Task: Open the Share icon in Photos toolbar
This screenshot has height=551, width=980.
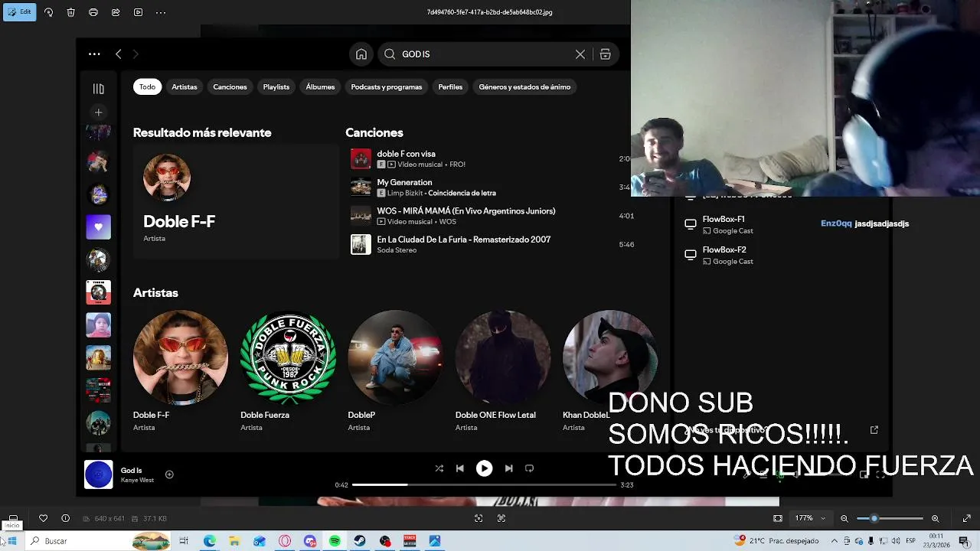Action: click(116, 12)
